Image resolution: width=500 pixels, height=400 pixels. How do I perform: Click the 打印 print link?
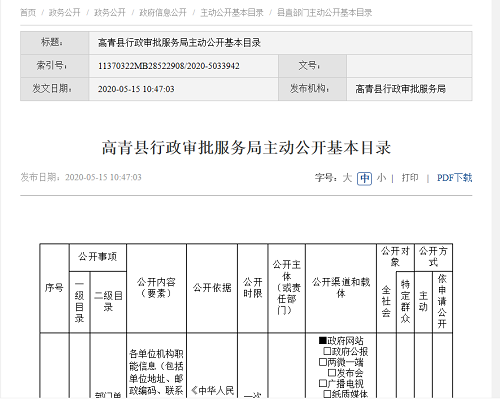click(x=410, y=177)
